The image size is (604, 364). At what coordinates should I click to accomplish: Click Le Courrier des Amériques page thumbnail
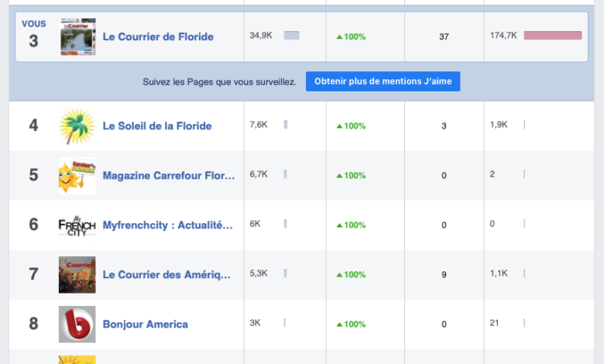click(77, 275)
